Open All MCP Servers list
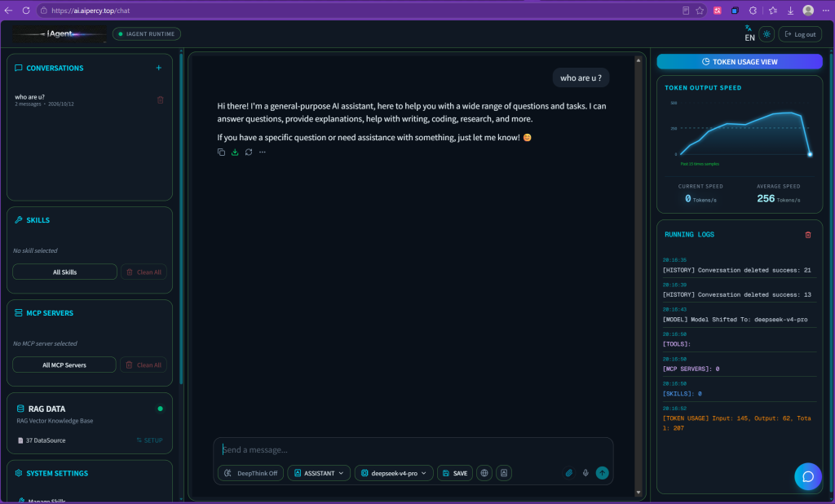This screenshot has width=835, height=504. pyautogui.click(x=64, y=365)
